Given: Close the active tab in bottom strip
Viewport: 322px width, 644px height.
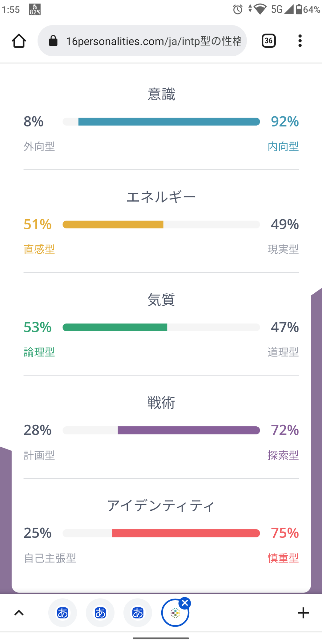Looking at the screenshot, I should tap(185, 603).
